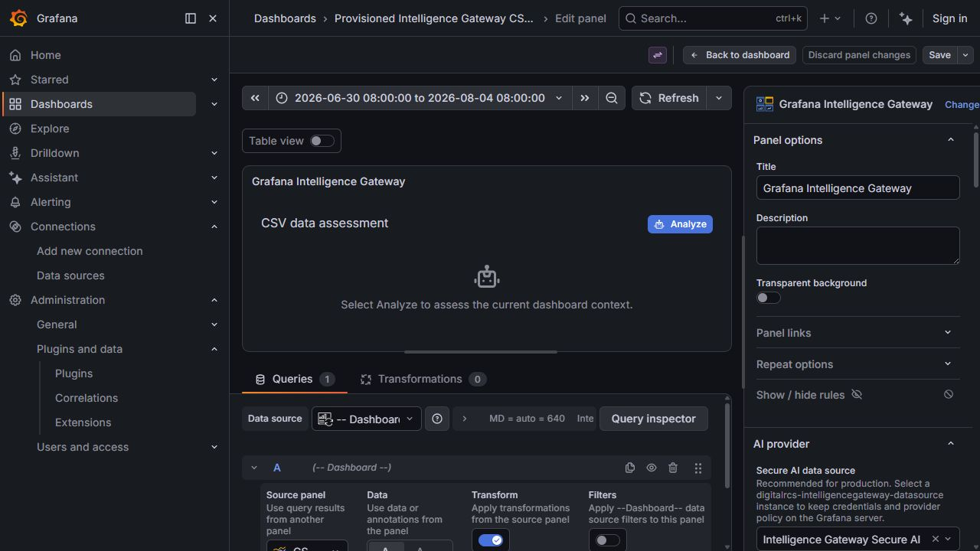Toggle visibility of query A eye icon
The height and width of the screenshot is (551, 980).
652,468
